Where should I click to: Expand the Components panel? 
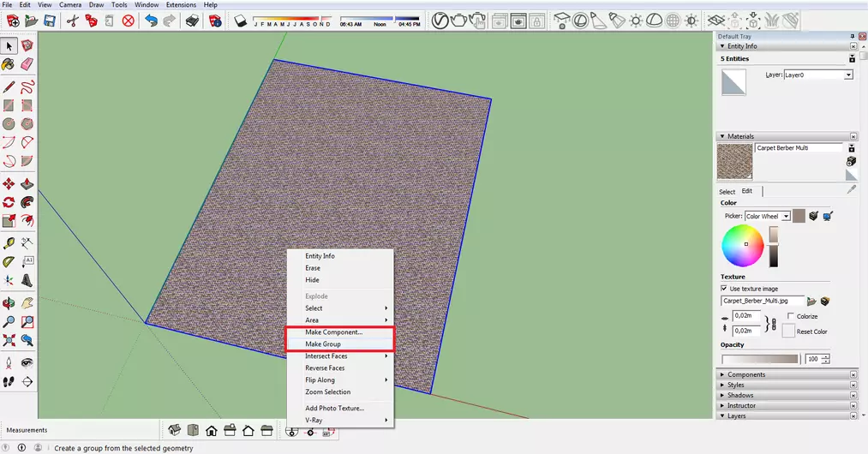click(722, 375)
